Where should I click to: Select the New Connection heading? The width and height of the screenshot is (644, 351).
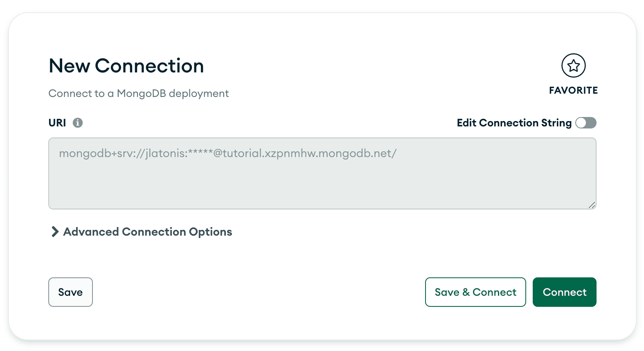coord(126,65)
